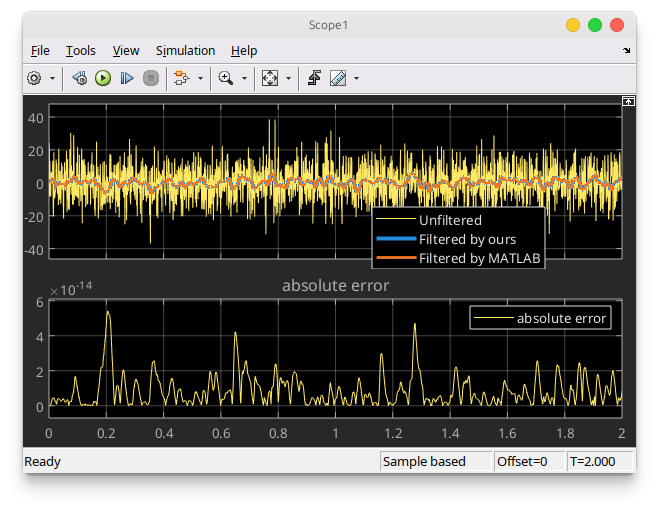Expand the Zoom tool dropdown arrow
The width and height of the screenshot is (659, 512).
(244, 78)
